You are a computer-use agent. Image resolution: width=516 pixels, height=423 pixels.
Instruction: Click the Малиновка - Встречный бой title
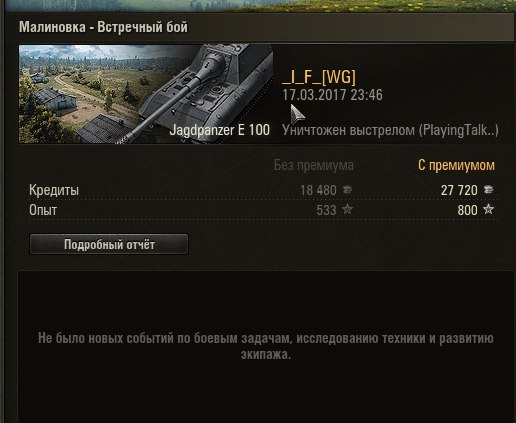click(103, 27)
